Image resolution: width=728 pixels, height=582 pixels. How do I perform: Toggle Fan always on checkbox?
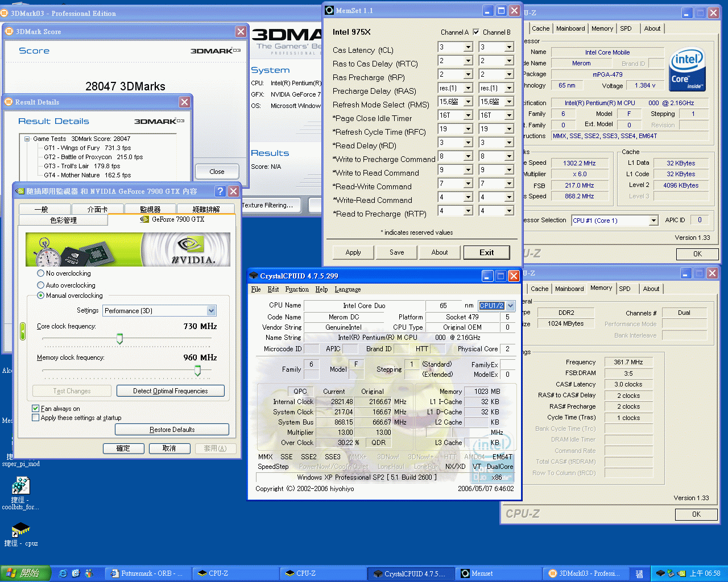[36, 409]
